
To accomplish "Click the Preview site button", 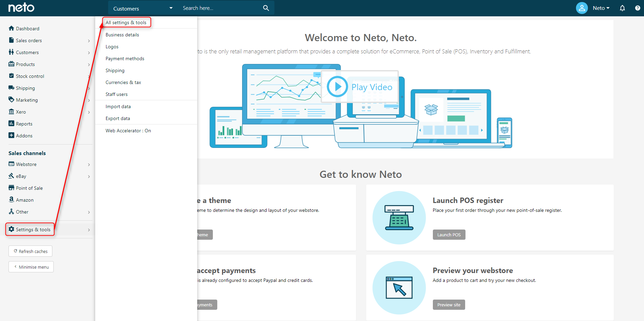I will click(x=449, y=305).
